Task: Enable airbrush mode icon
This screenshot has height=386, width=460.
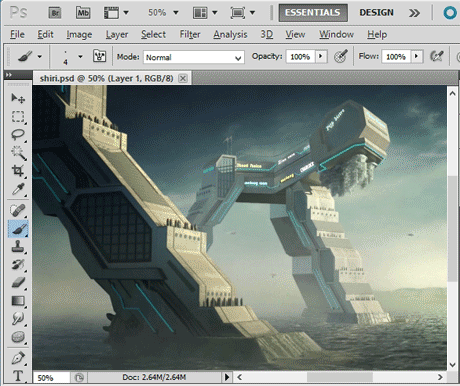Action: click(x=437, y=56)
